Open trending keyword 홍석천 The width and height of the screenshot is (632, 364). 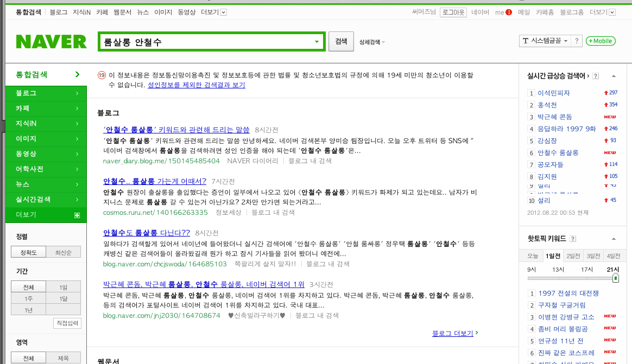[547, 105]
